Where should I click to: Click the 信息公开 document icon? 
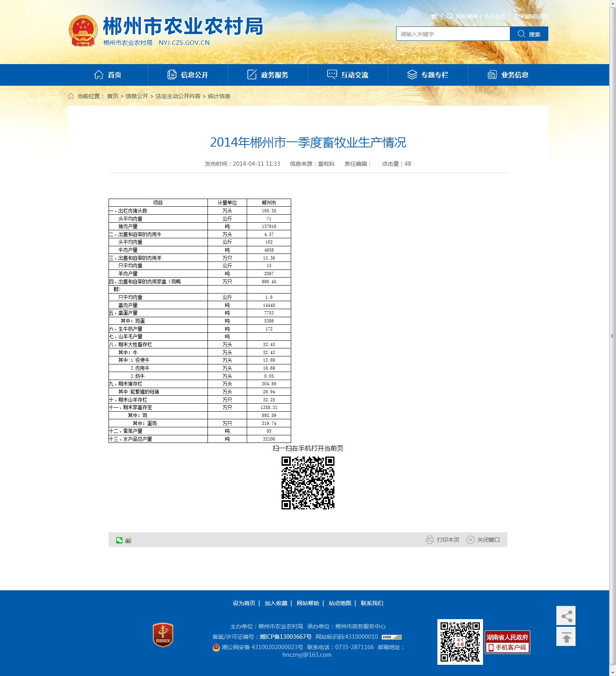172,75
